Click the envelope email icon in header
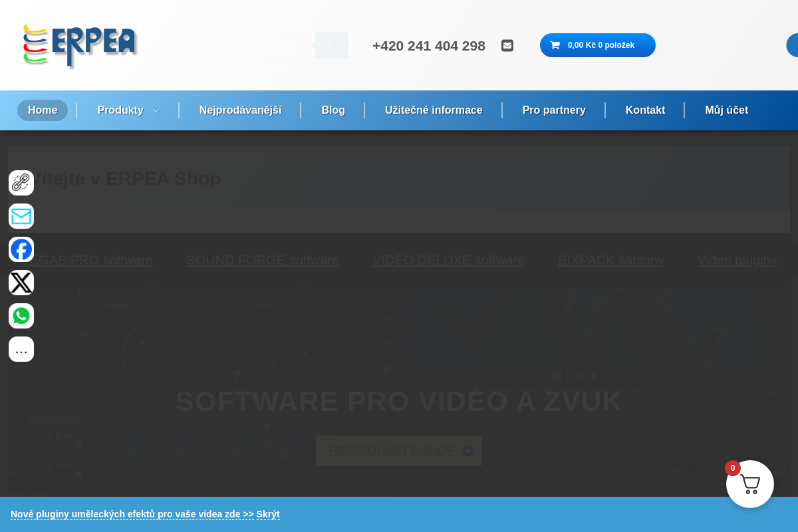 (507, 45)
